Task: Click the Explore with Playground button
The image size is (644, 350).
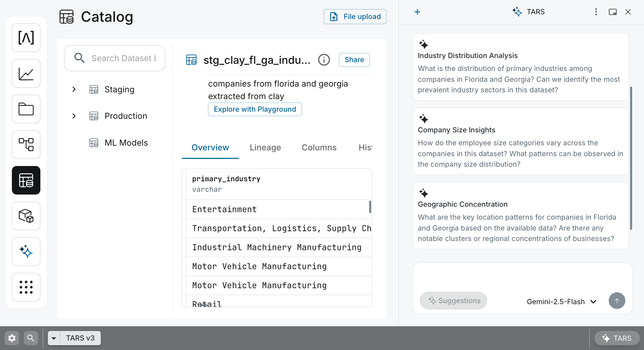Action: pyautogui.click(x=255, y=109)
